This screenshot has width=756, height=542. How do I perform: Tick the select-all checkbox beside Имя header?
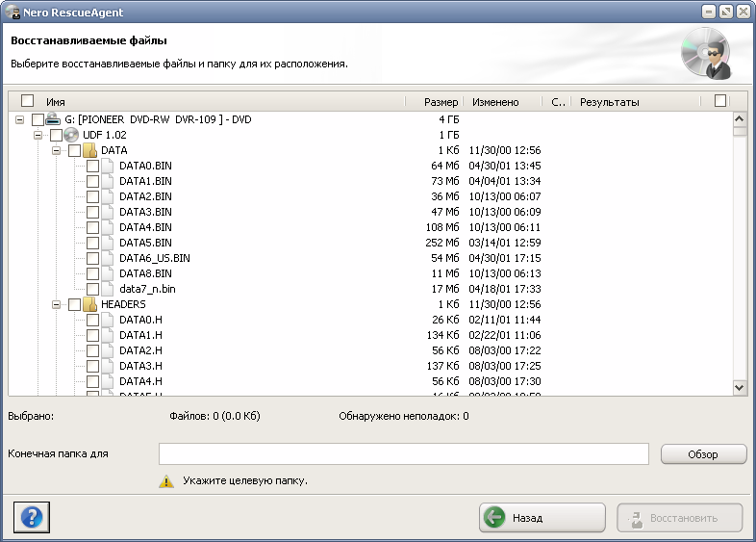click(28, 101)
